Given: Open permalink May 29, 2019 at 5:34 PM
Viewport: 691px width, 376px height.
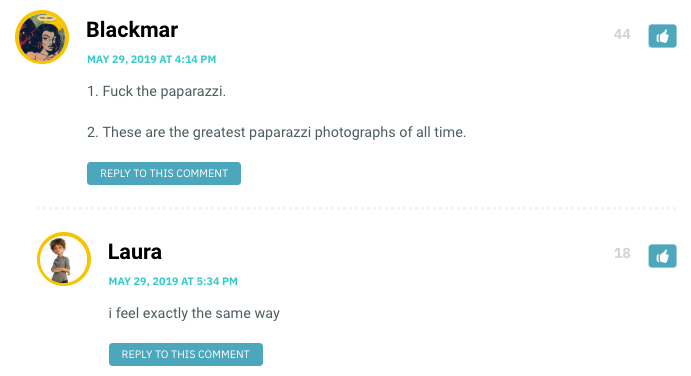Looking at the screenshot, I should [173, 281].
